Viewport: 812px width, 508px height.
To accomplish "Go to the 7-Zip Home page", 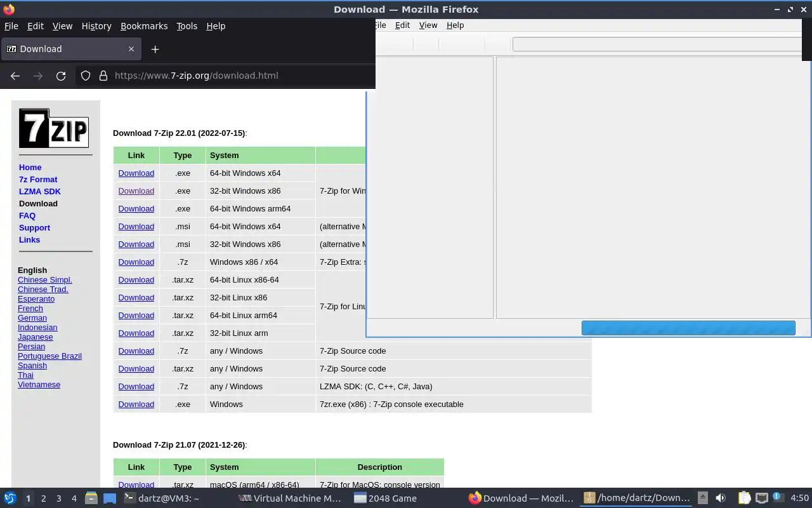I will click(30, 167).
